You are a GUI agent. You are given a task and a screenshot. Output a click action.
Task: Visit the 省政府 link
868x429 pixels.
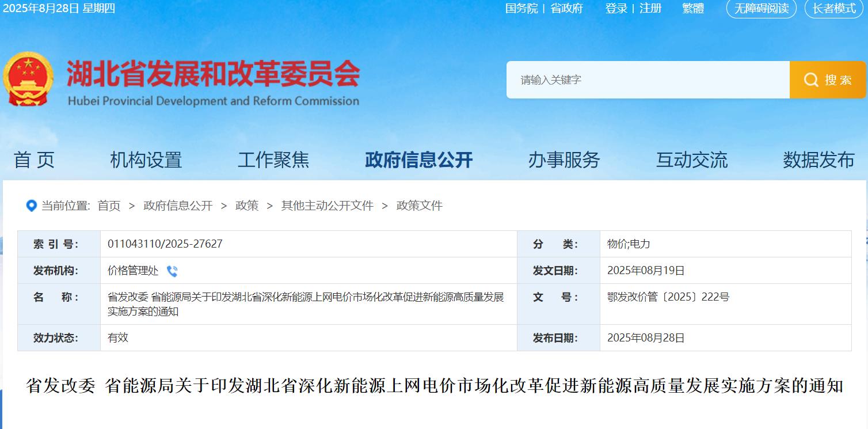[x=566, y=9]
